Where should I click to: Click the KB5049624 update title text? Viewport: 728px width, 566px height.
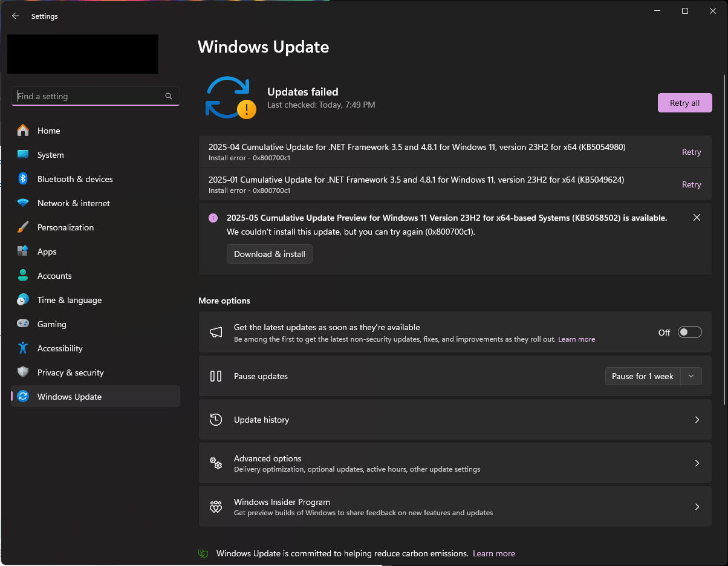pyautogui.click(x=416, y=180)
